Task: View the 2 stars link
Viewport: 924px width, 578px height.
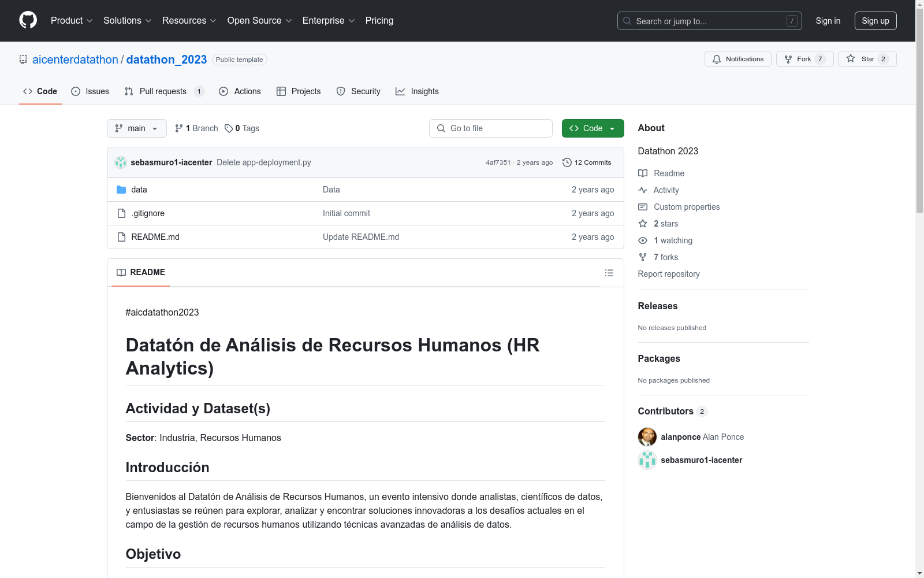Action: point(658,224)
